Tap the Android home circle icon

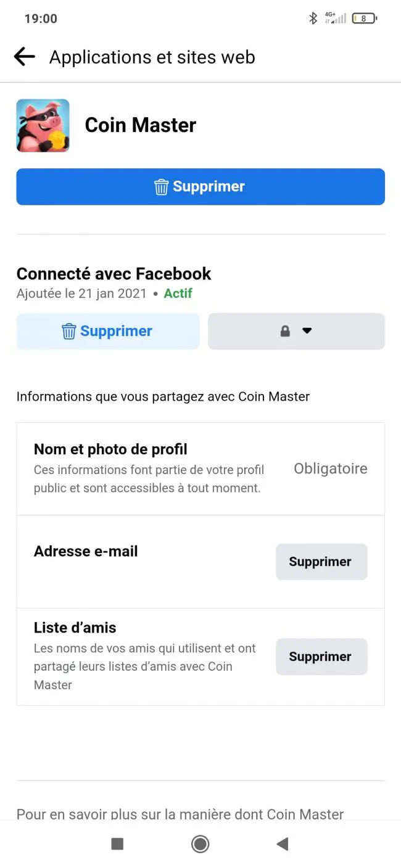point(200,844)
